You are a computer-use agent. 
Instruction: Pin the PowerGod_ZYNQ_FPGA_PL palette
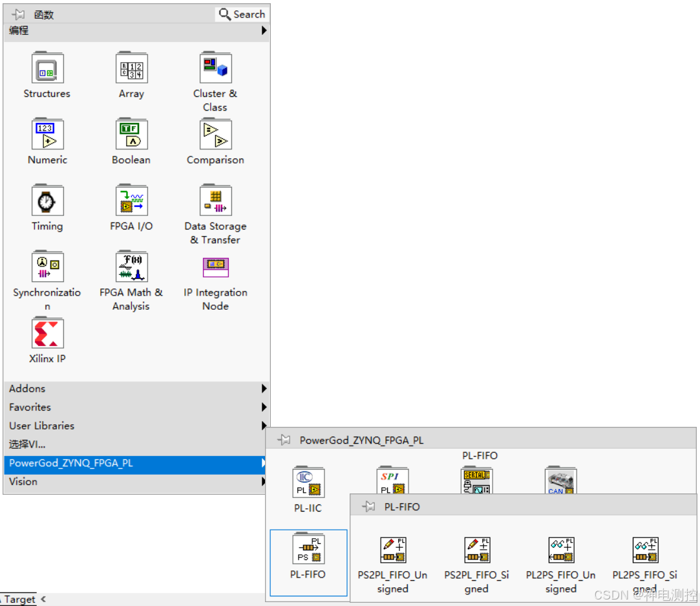tap(284, 440)
